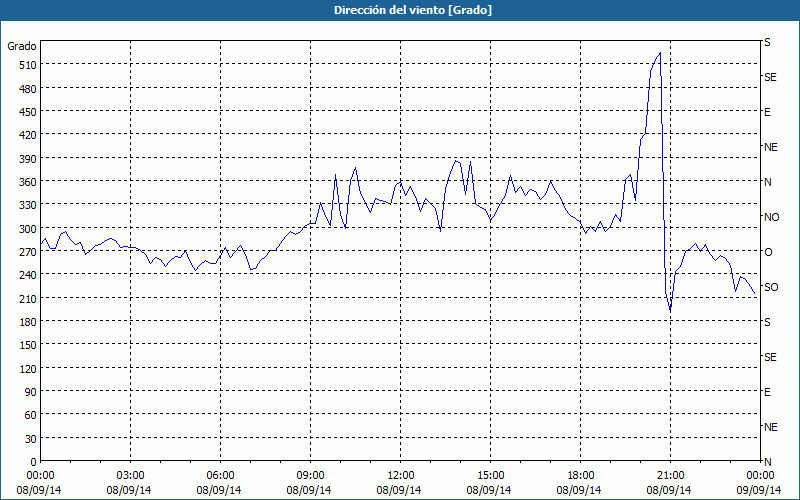
Task: Select the 480 y-axis value
Action: [x=28, y=89]
